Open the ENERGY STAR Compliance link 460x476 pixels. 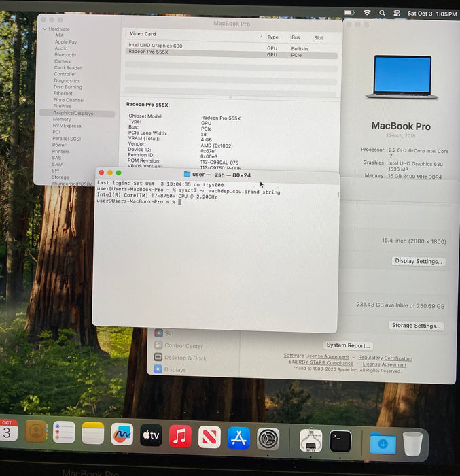pos(321,362)
